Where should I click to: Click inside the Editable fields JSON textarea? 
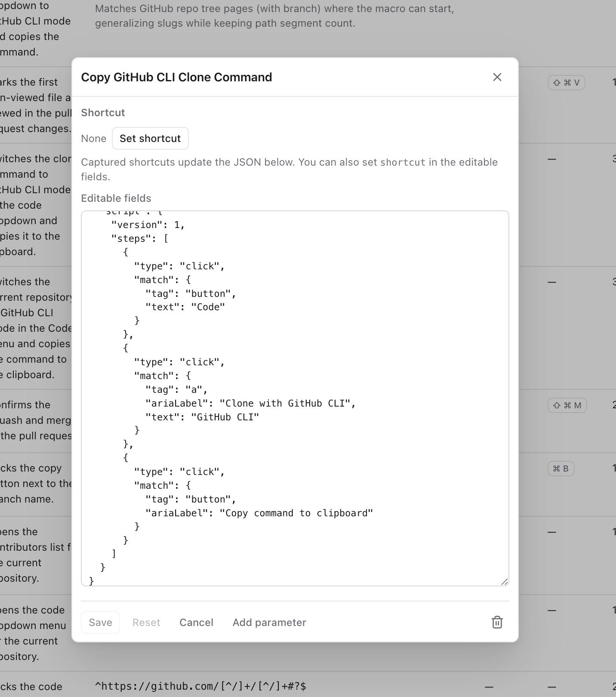point(295,398)
